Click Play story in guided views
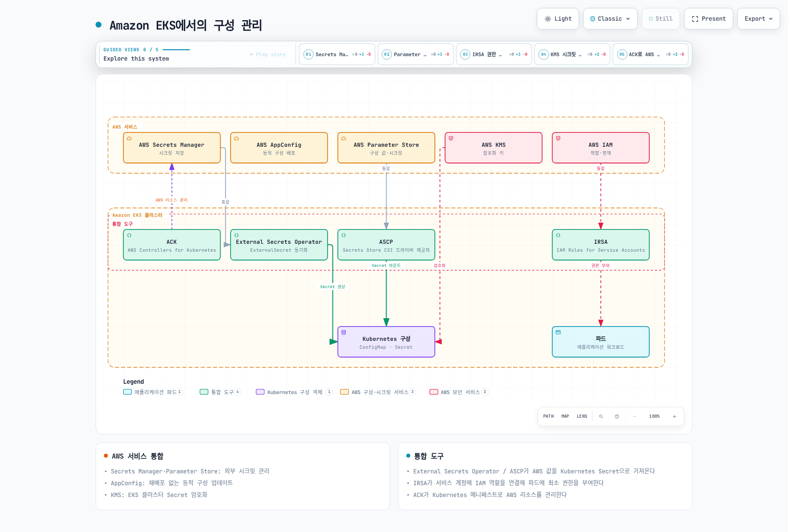The width and height of the screenshot is (788, 532). 268,54
